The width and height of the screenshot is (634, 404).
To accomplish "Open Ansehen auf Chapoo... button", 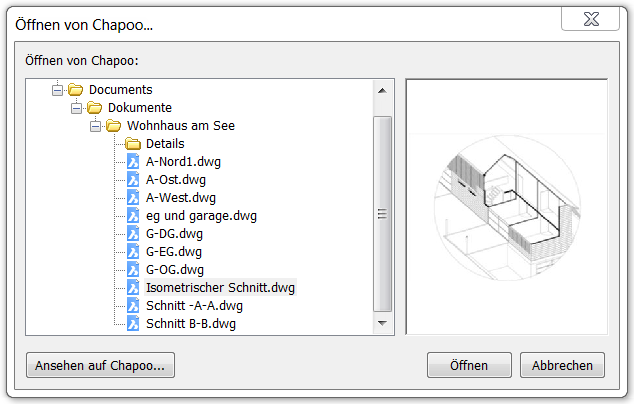I will pos(100,365).
